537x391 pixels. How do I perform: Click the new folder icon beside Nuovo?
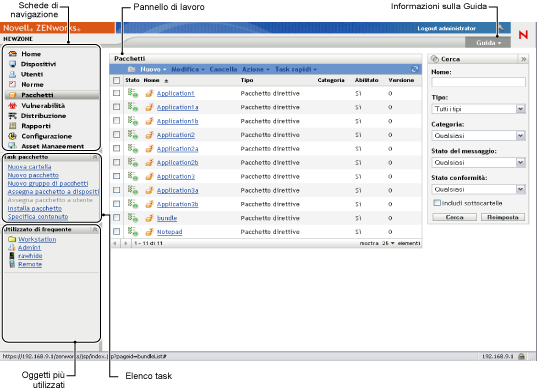tap(131, 69)
